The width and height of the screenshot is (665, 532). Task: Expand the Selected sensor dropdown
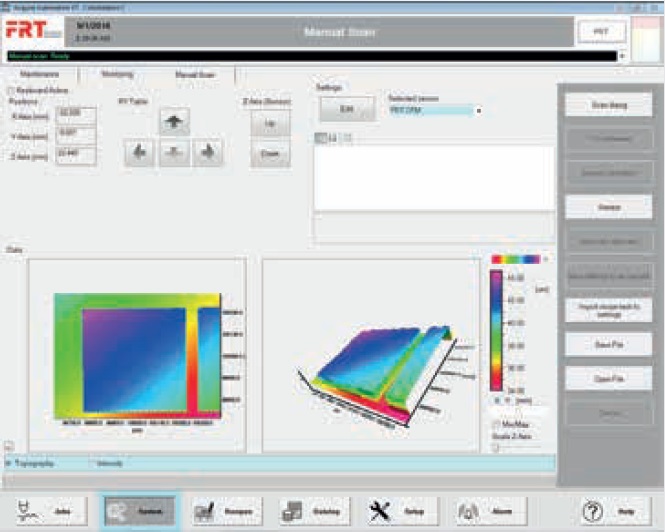(478, 110)
